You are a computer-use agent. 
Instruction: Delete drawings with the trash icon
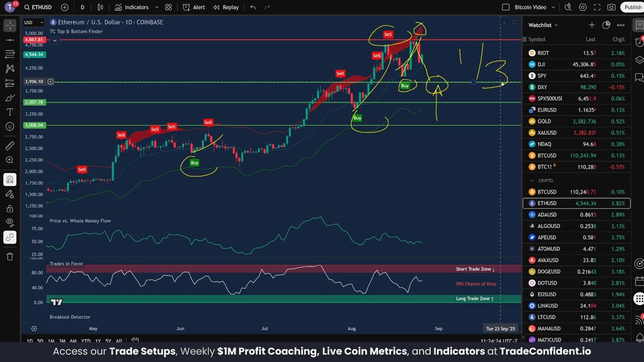10,256
